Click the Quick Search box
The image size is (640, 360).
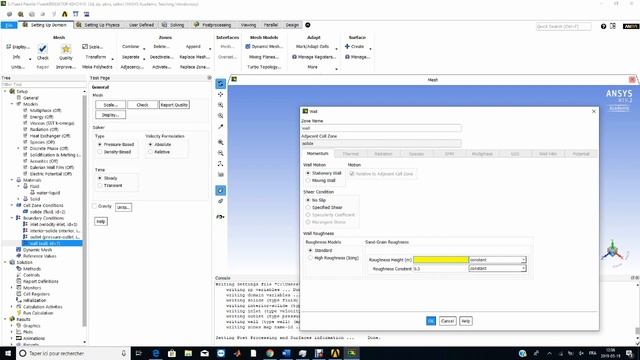(x=563, y=27)
